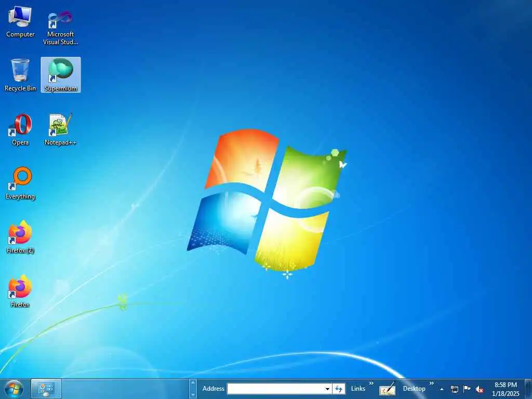Click the Links toolbar label
The image size is (532, 399).
pyautogui.click(x=358, y=389)
